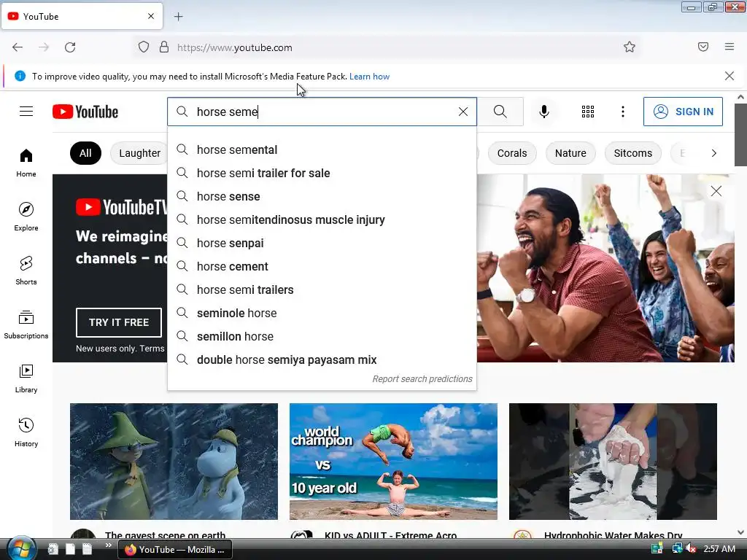The height and width of the screenshot is (560, 747).
Task: Open the three-dot settings menu
Action: tap(623, 112)
